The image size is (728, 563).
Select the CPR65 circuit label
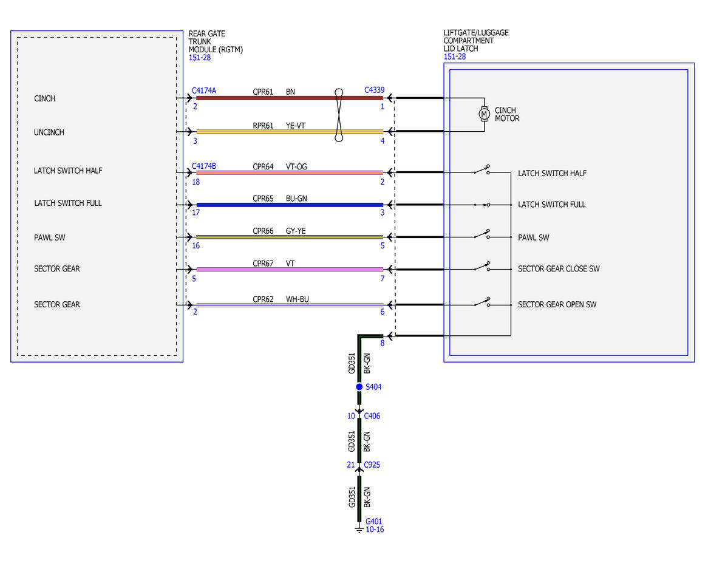pos(263,199)
